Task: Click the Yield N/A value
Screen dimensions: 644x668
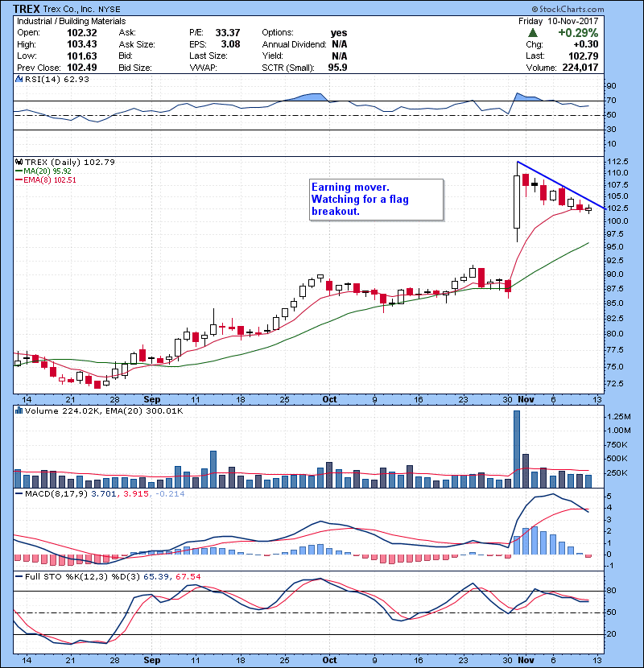Action: pos(339,56)
